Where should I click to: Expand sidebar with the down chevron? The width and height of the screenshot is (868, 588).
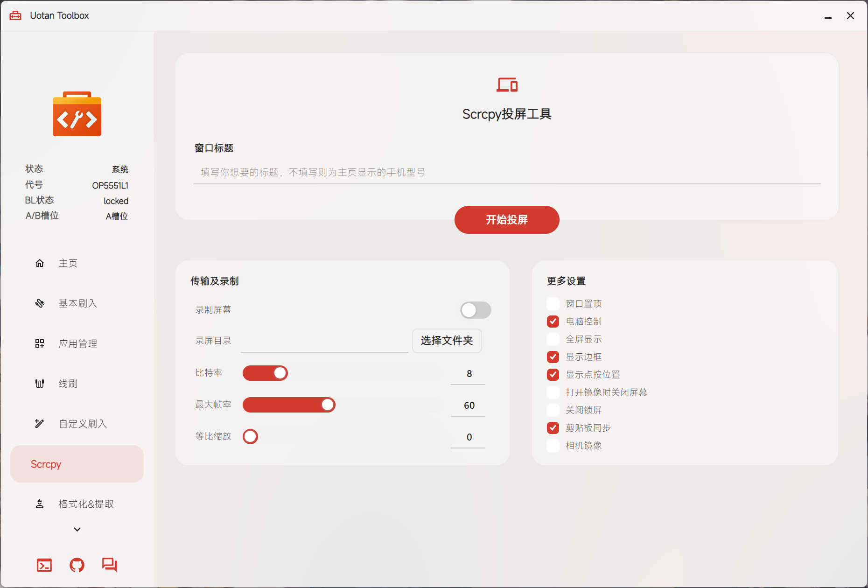click(x=77, y=529)
